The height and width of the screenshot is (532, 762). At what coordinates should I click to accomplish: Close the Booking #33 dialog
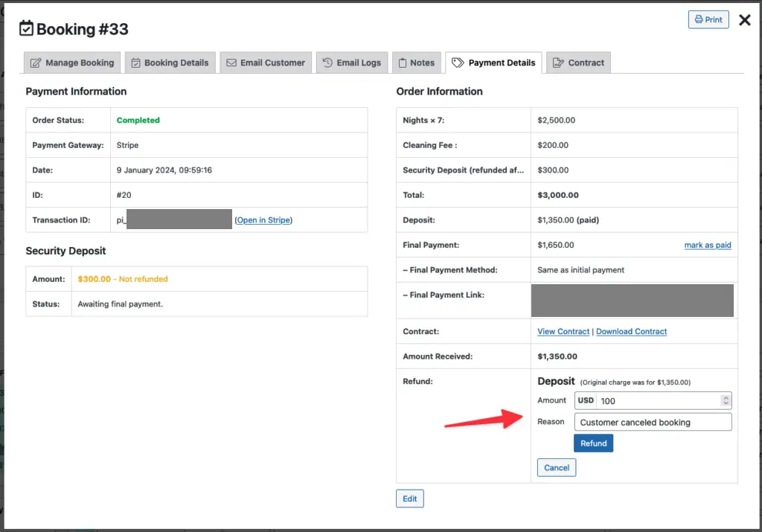point(744,21)
